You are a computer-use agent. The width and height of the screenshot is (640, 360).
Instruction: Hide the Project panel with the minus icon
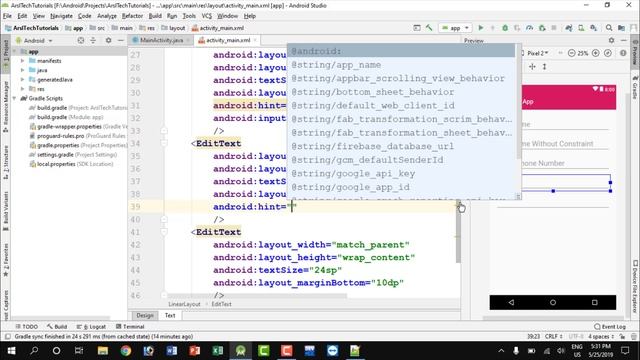120,40
